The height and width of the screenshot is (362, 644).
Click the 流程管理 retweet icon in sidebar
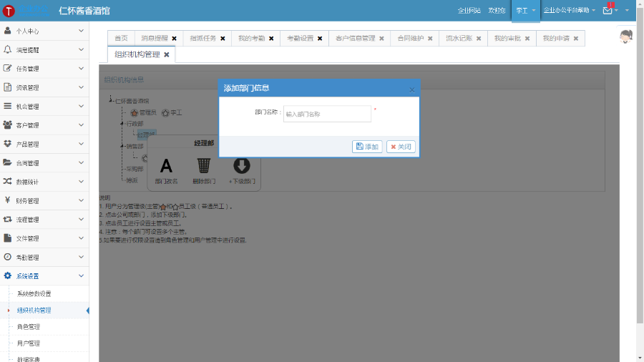(x=7, y=220)
